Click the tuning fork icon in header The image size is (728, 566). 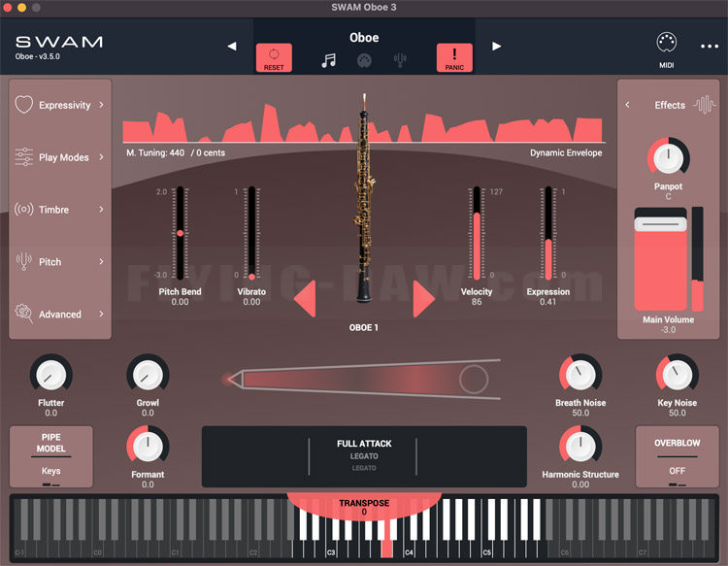click(x=400, y=60)
